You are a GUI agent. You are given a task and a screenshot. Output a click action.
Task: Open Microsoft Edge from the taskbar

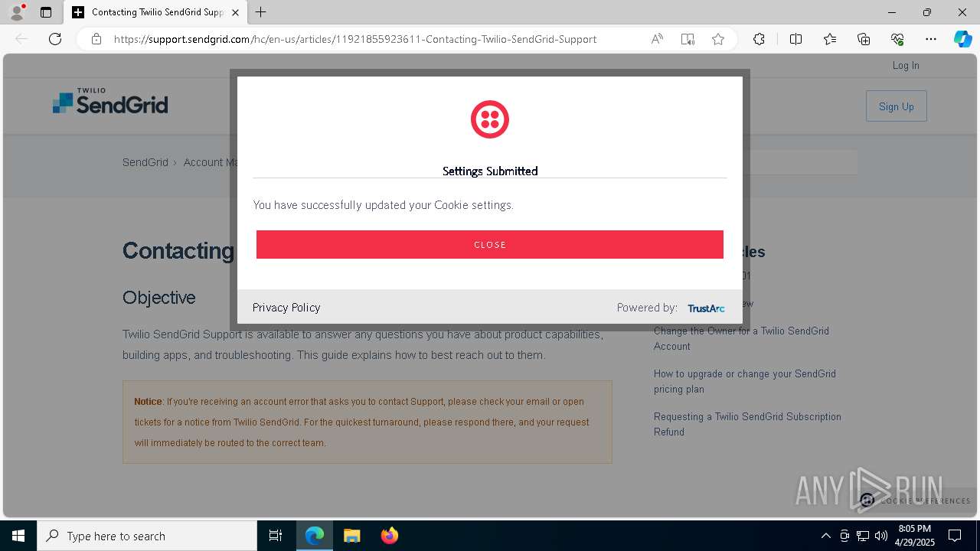[315, 536]
